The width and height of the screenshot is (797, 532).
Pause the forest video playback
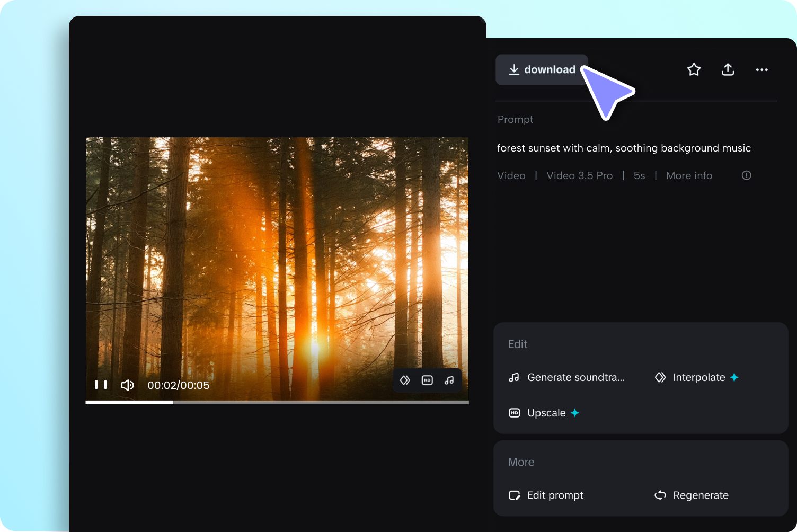click(x=102, y=385)
